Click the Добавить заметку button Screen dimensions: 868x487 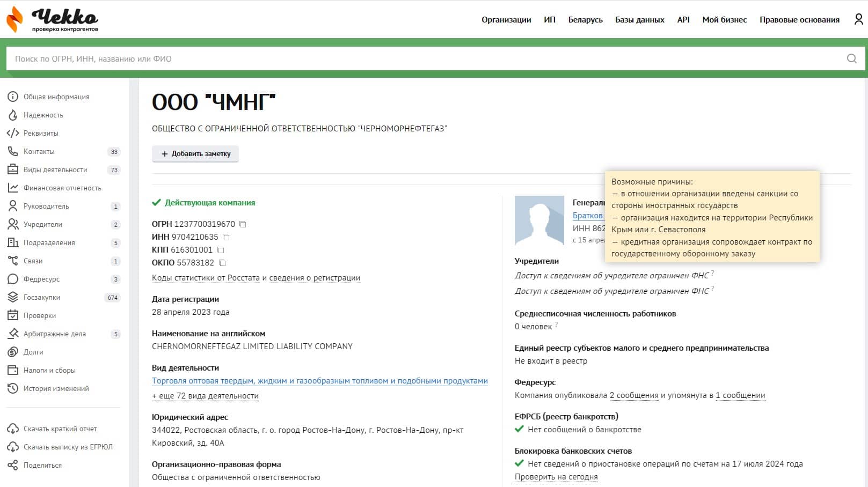(195, 153)
